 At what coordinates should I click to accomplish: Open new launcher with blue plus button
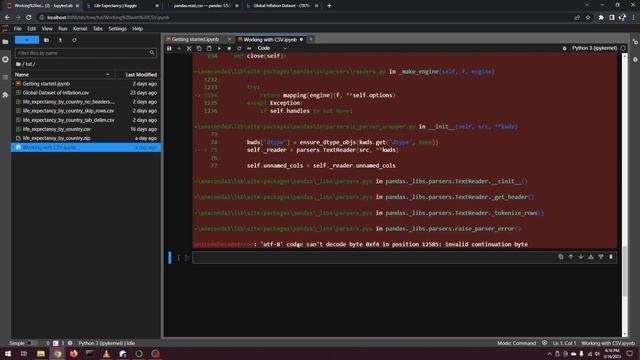tap(27, 40)
